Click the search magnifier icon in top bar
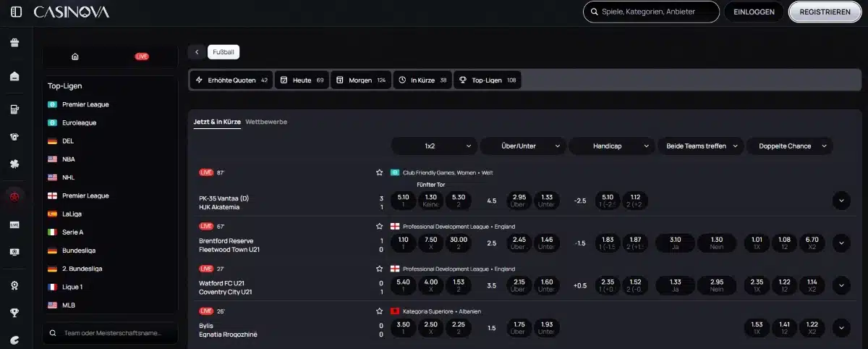The image size is (868, 349). point(594,12)
